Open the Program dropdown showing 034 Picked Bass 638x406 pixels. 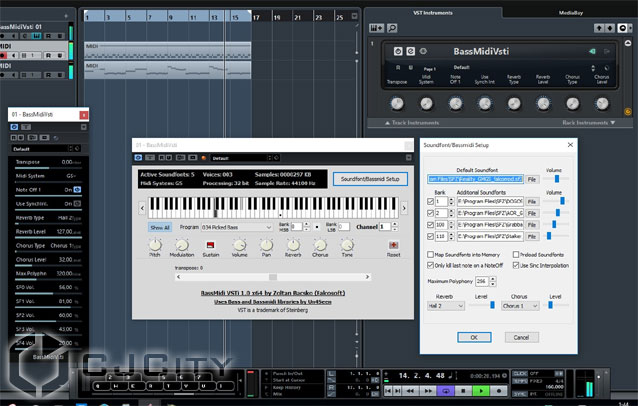[x=237, y=227]
